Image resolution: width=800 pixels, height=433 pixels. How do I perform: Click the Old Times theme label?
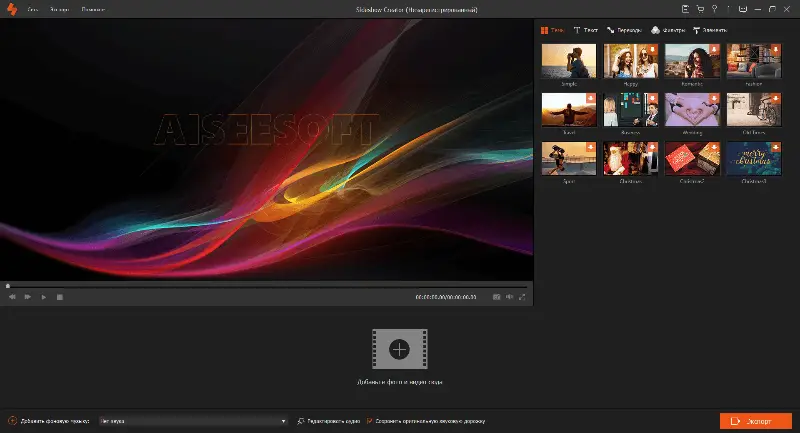pyautogui.click(x=754, y=133)
